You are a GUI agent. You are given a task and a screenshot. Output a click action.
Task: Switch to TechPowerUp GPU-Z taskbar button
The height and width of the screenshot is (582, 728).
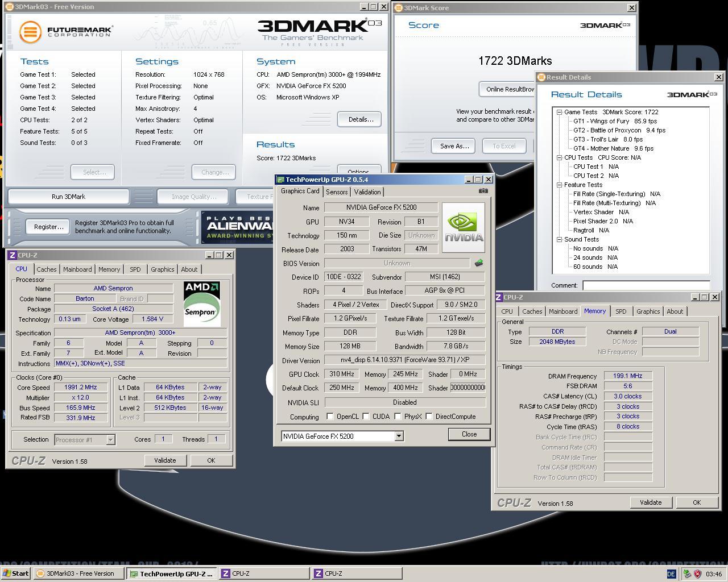[172, 573]
